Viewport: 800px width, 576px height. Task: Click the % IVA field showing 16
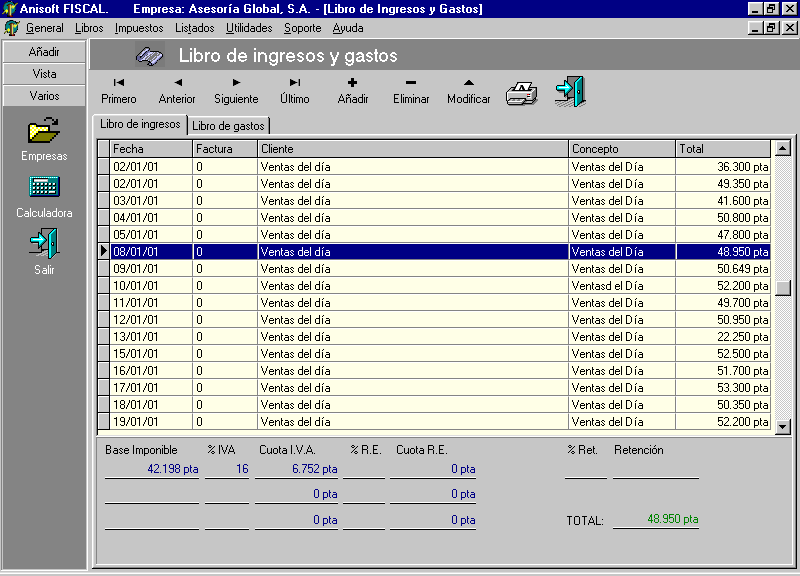pyautogui.click(x=227, y=469)
